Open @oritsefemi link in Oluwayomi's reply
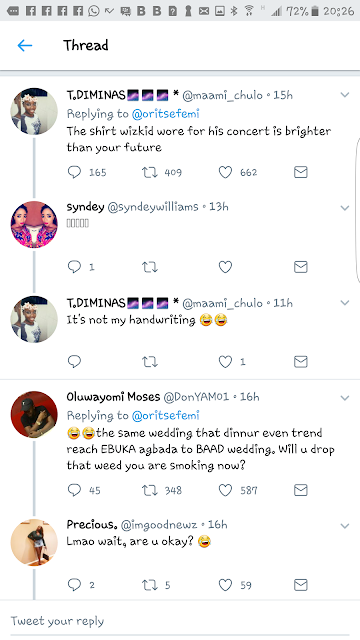 166,416
